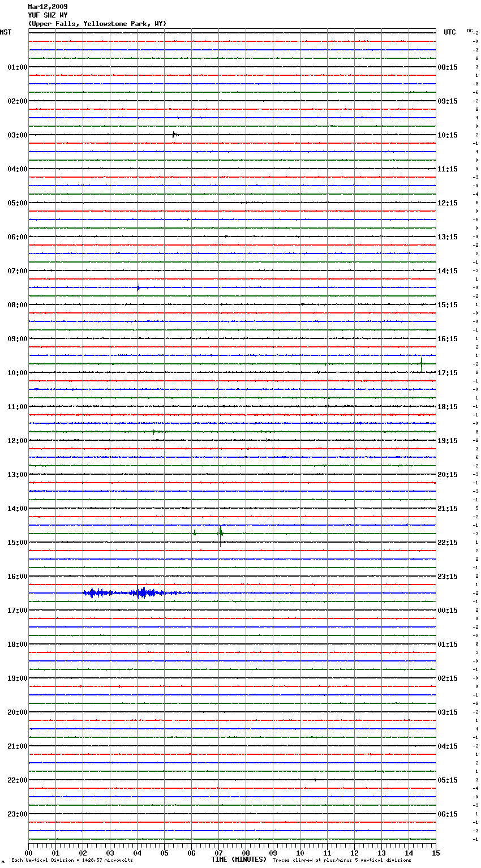Click "Each Vertical Division = 1428.57 microvolts" note
This screenshot has width=481, height=868.
[72, 860]
